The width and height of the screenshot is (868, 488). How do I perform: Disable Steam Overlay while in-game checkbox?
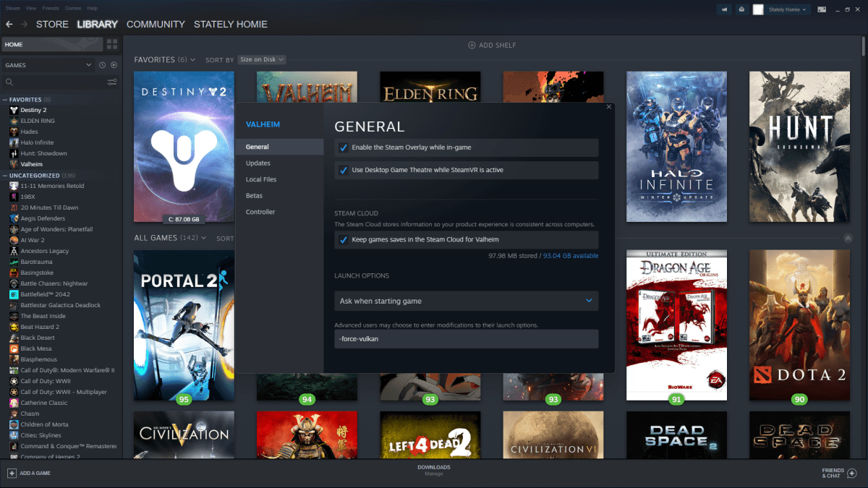(x=344, y=147)
